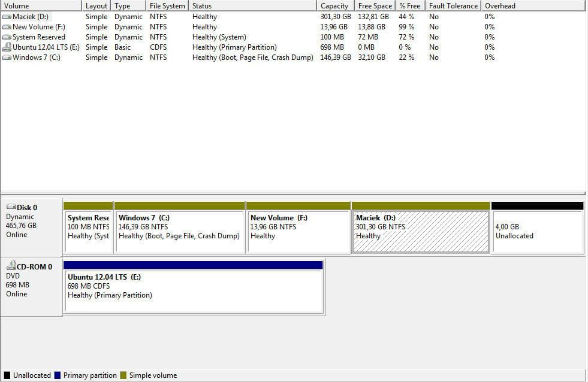Sort list by Type column header
The height and width of the screenshot is (382, 588).
(128, 5)
